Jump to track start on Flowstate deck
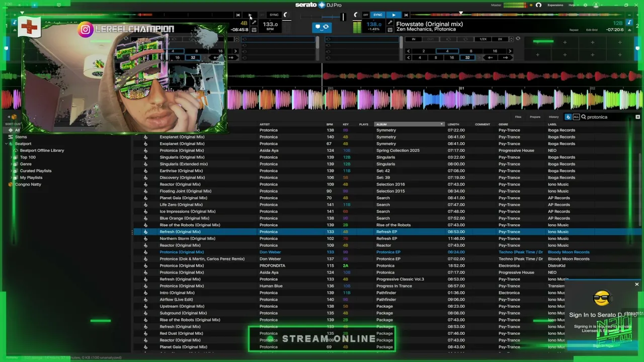 pos(406,15)
